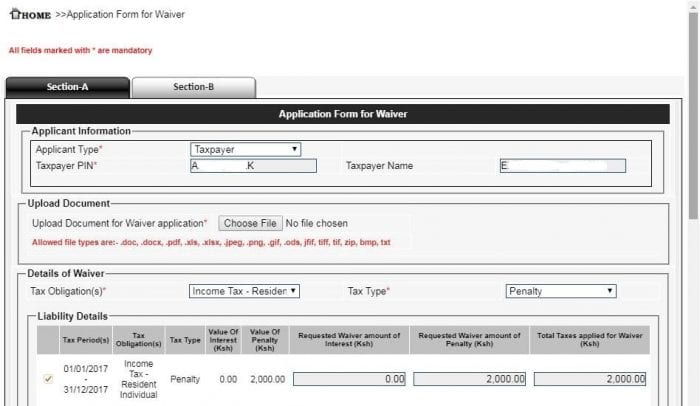Switch to Section-A tab

[68, 87]
